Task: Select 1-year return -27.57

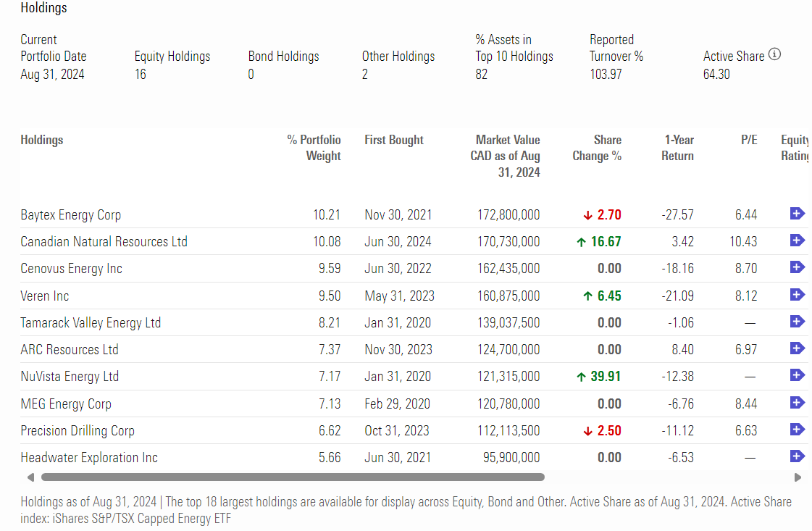Action: click(677, 215)
